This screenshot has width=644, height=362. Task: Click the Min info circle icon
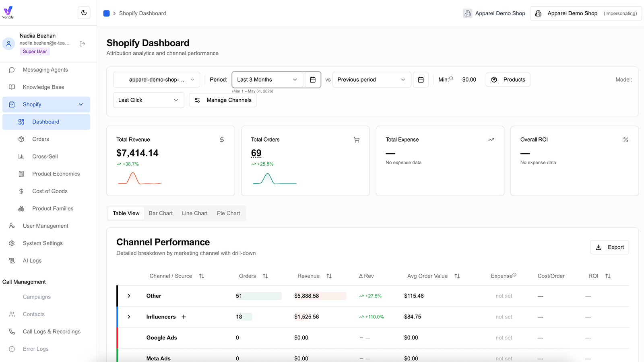451,78
